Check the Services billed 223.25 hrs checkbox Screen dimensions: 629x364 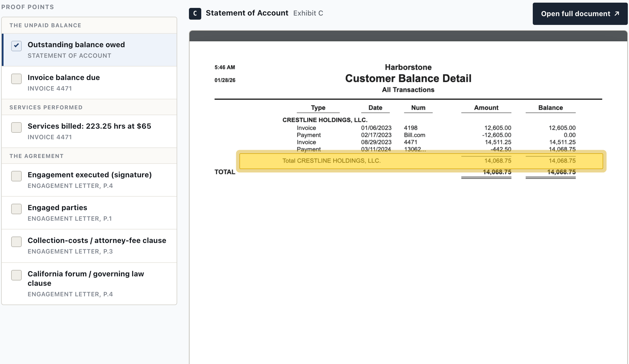click(16, 127)
